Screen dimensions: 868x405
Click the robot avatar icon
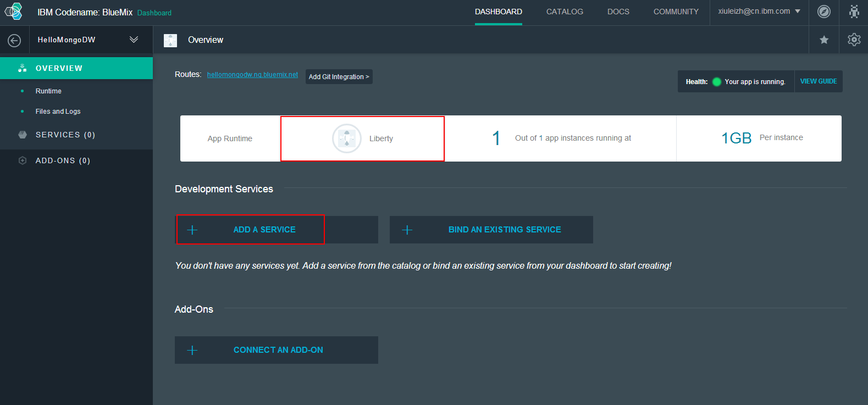coord(854,12)
